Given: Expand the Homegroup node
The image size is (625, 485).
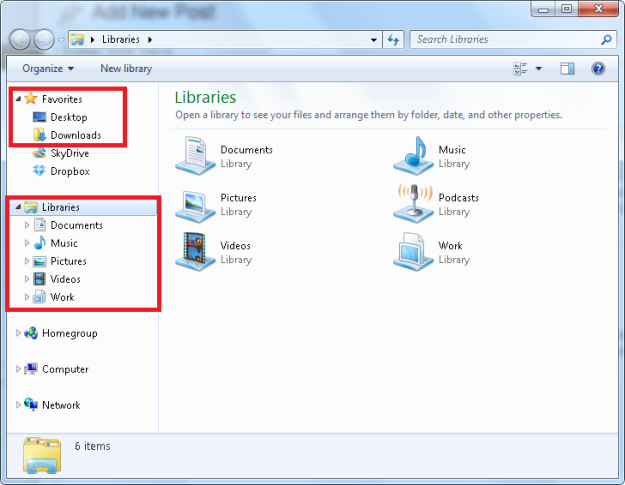Looking at the screenshot, I should click(x=18, y=333).
